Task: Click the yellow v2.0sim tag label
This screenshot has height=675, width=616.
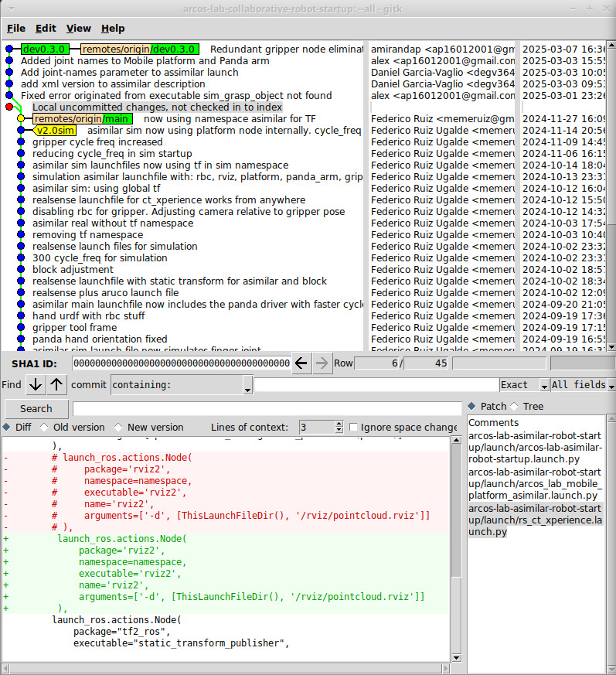Action: click(54, 131)
